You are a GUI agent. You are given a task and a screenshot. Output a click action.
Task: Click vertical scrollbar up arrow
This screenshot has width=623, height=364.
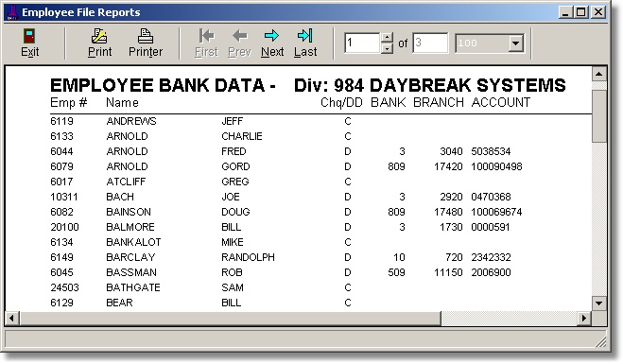(598, 74)
